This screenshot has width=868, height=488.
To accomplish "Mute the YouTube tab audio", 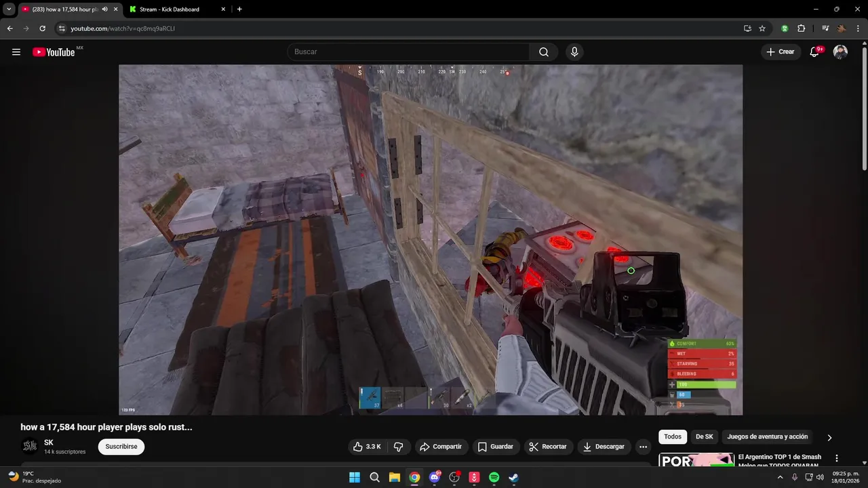I will click(104, 9).
